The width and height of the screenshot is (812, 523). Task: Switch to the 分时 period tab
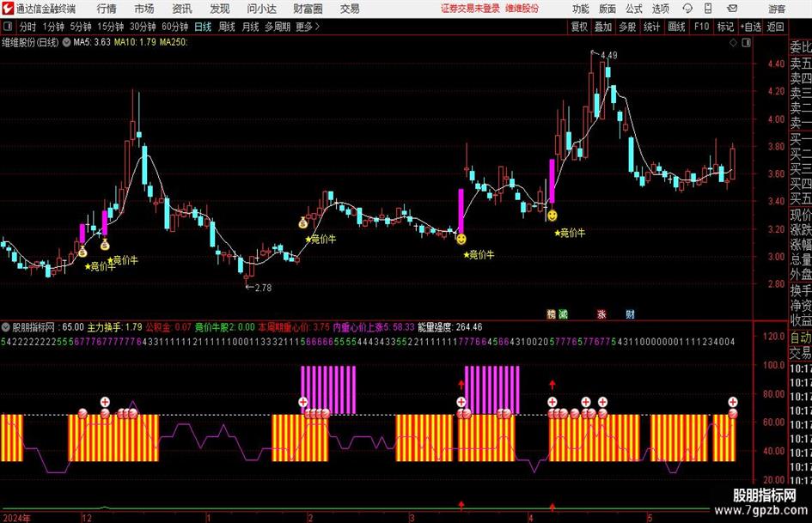pyautogui.click(x=28, y=27)
